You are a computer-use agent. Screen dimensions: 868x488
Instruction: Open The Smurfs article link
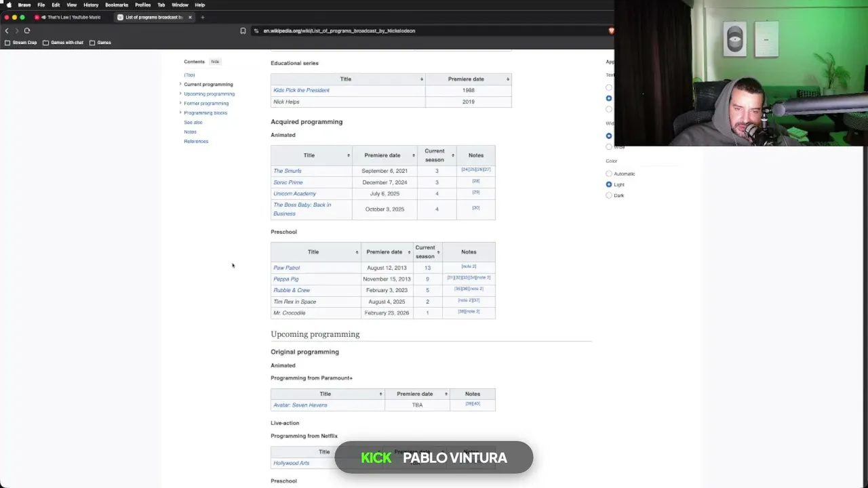[x=288, y=171]
